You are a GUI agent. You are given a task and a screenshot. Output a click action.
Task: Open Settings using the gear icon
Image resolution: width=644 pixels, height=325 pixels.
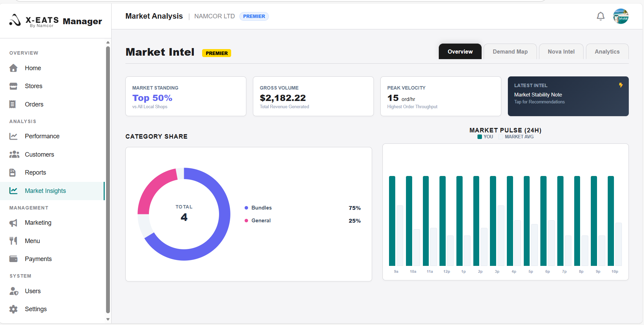point(13,309)
